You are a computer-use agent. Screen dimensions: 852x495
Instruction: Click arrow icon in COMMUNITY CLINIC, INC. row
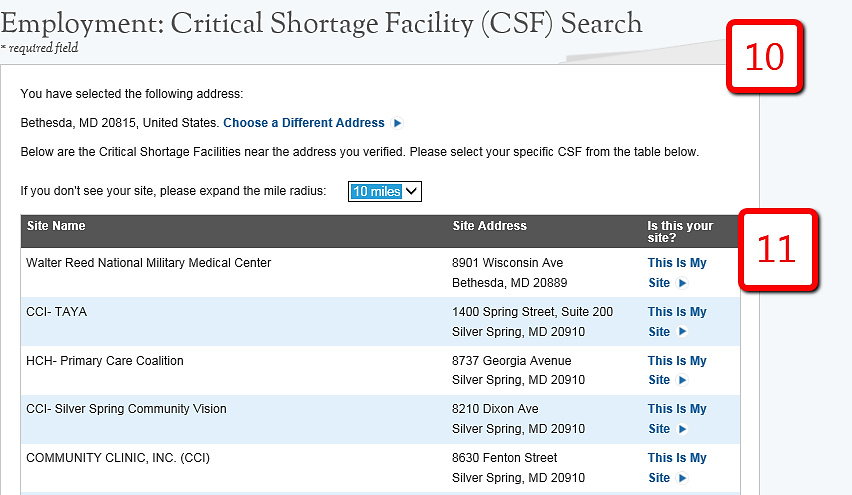pos(683,478)
